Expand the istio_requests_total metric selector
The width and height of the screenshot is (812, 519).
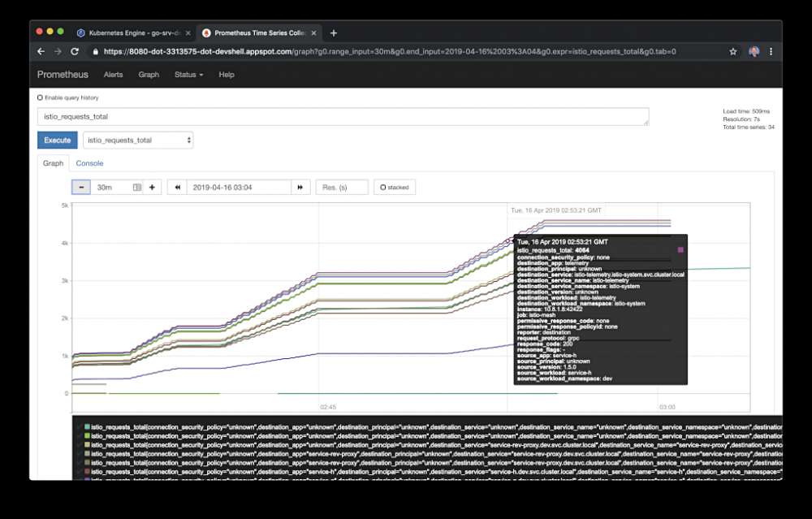138,140
